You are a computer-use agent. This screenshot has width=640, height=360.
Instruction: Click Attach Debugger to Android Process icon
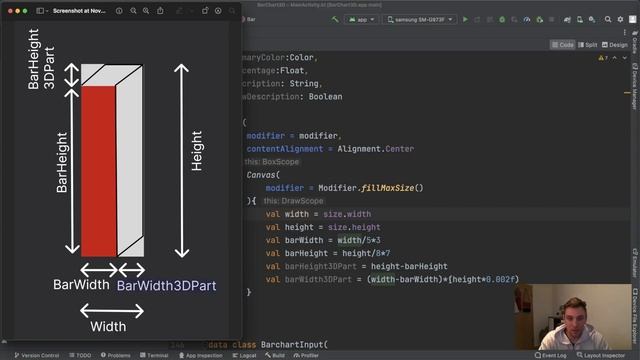click(540, 19)
